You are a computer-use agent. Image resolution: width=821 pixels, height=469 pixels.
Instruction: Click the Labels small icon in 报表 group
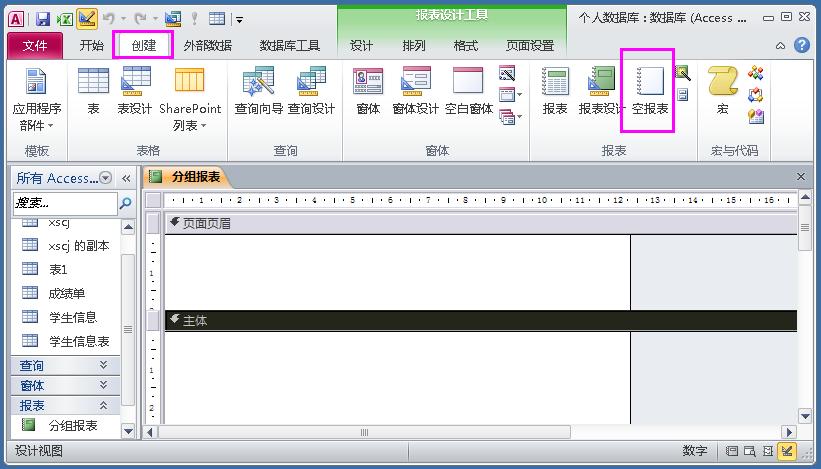[682, 95]
